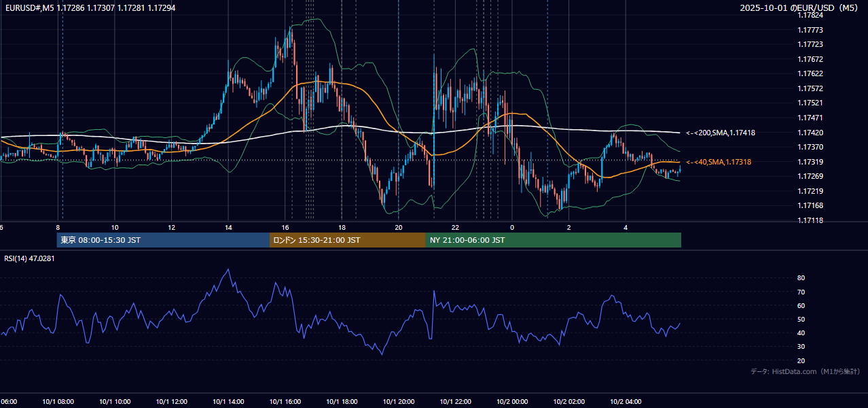This screenshot has height=408, width=868.
Task: Click hour tick 22 below the price chart
Action: point(456,227)
